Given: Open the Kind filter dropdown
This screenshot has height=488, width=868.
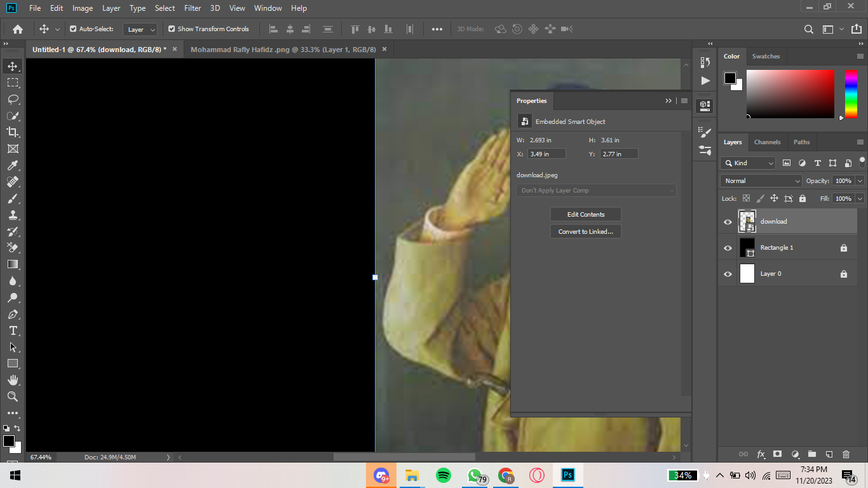Looking at the screenshot, I should pyautogui.click(x=748, y=163).
